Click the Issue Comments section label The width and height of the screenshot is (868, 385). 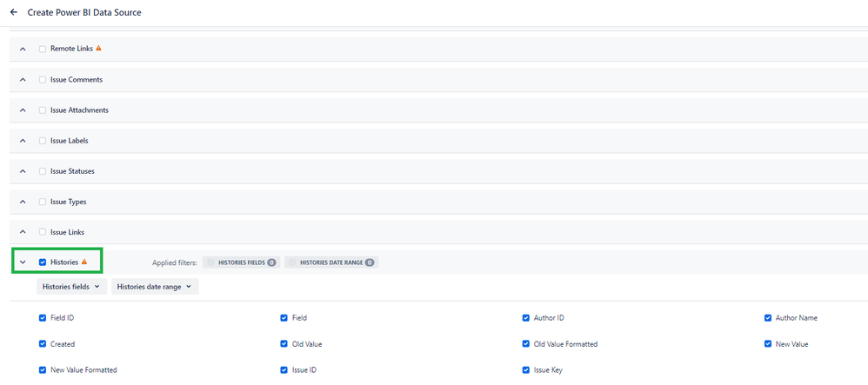77,80
